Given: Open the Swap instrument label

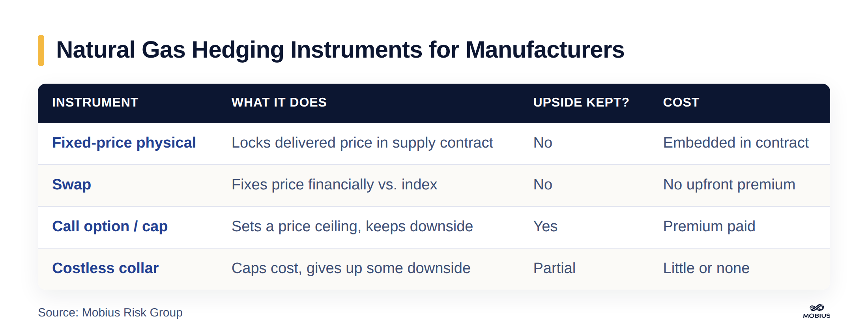Looking at the screenshot, I should click(71, 185).
